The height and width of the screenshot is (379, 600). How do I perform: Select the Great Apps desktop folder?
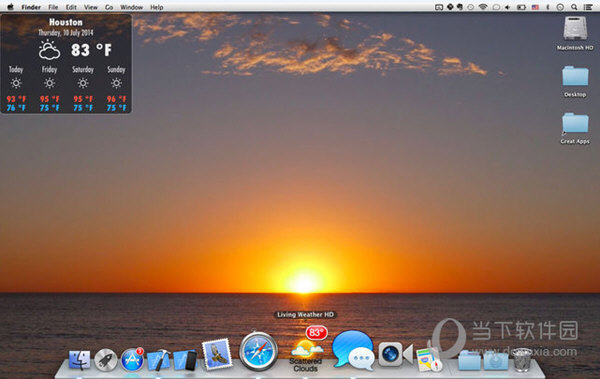[575, 128]
